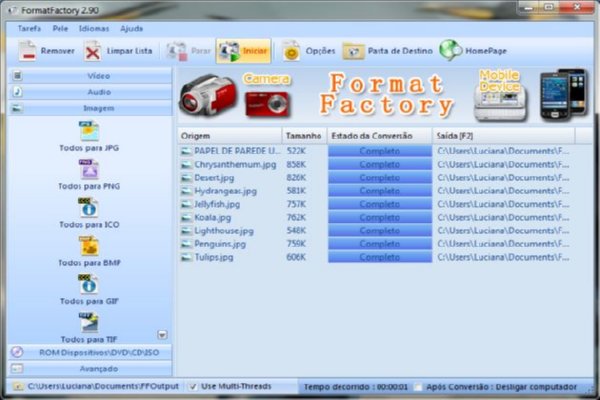Expand the Avançado category panel
600x400 pixels.
click(90, 369)
